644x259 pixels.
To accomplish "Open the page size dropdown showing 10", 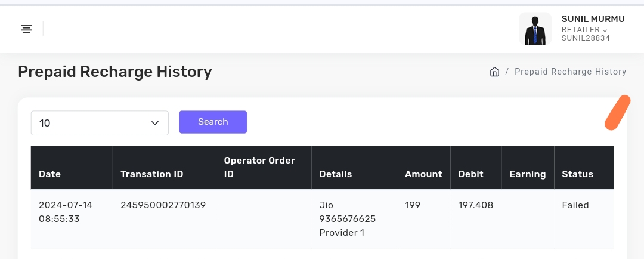I will (x=100, y=123).
